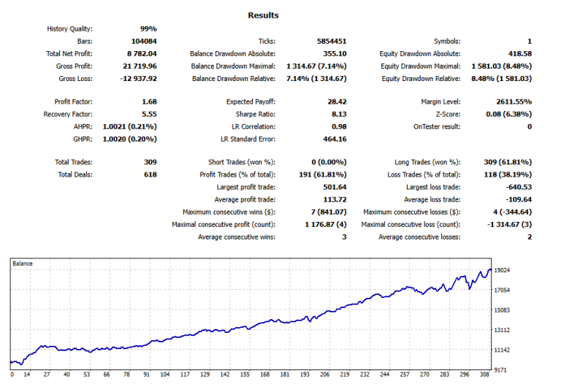Click the Margin Level label
The height and width of the screenshot is (392, 561).
440,102
